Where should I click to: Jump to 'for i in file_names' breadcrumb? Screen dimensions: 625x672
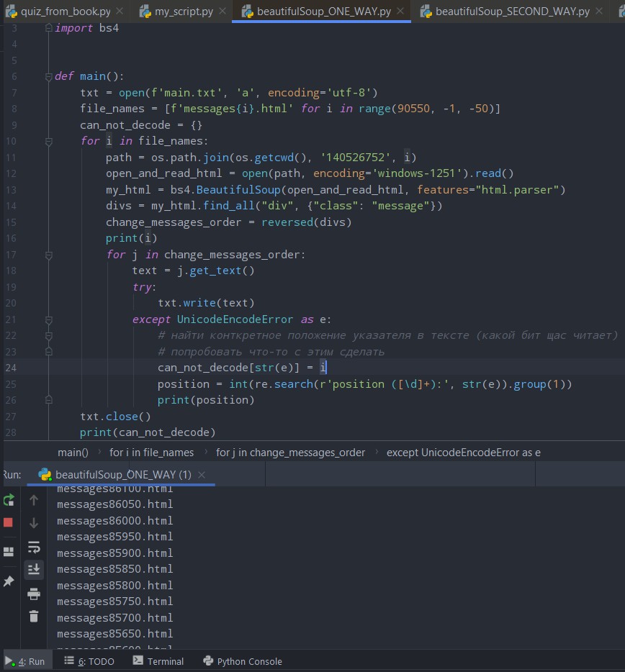pyautogui.click(x=151, y=452)
